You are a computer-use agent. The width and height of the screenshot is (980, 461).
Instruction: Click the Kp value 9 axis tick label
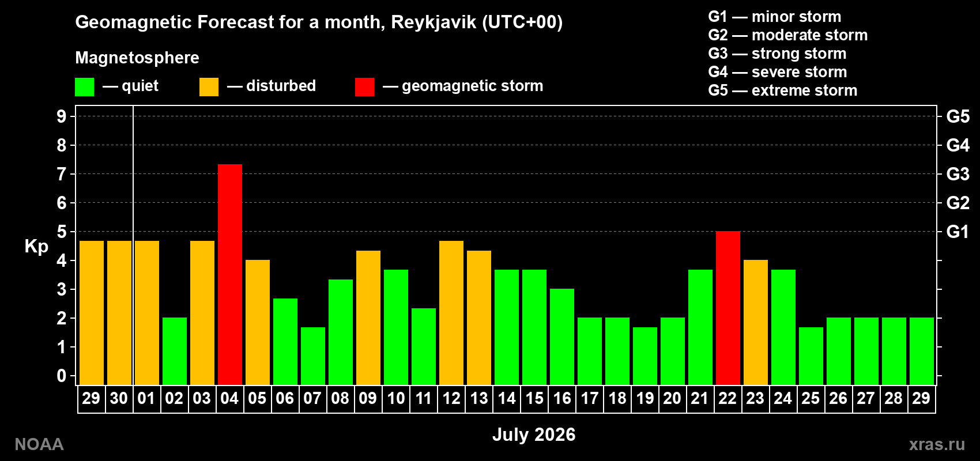tap(62, 116)
